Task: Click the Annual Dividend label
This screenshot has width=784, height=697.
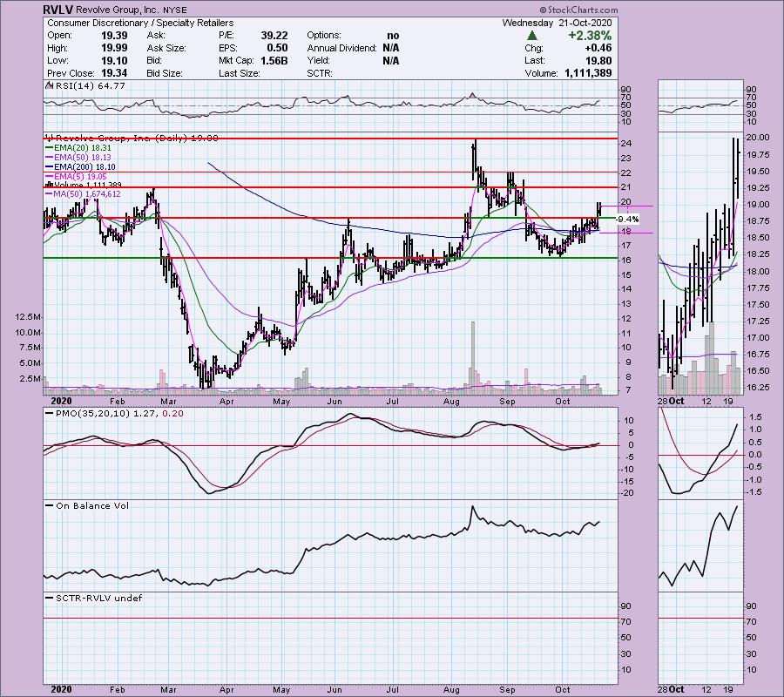Action: pyautogui.click(x=342, y=48)
